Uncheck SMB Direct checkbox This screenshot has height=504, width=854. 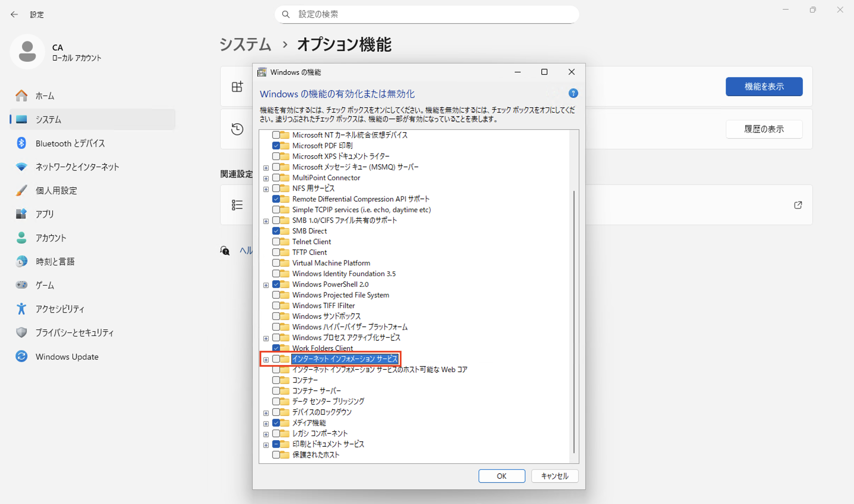point(276,231)
